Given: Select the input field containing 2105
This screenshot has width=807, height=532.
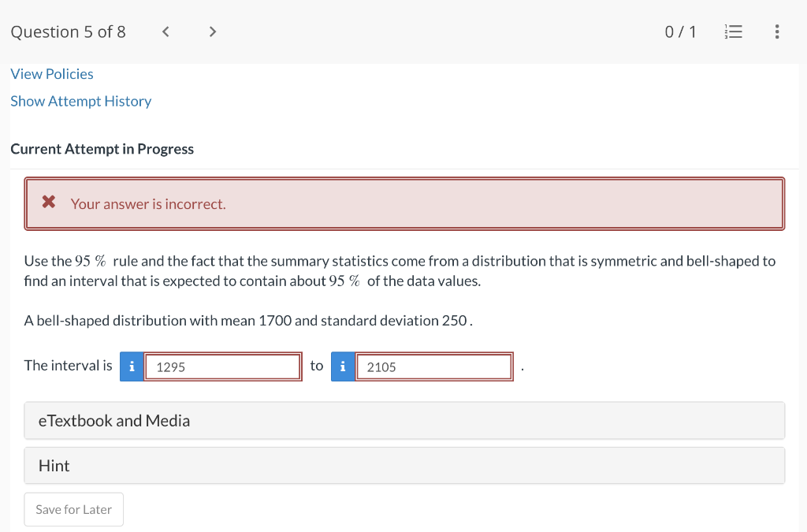Looking at the screenshot, I should click(434, 366).
